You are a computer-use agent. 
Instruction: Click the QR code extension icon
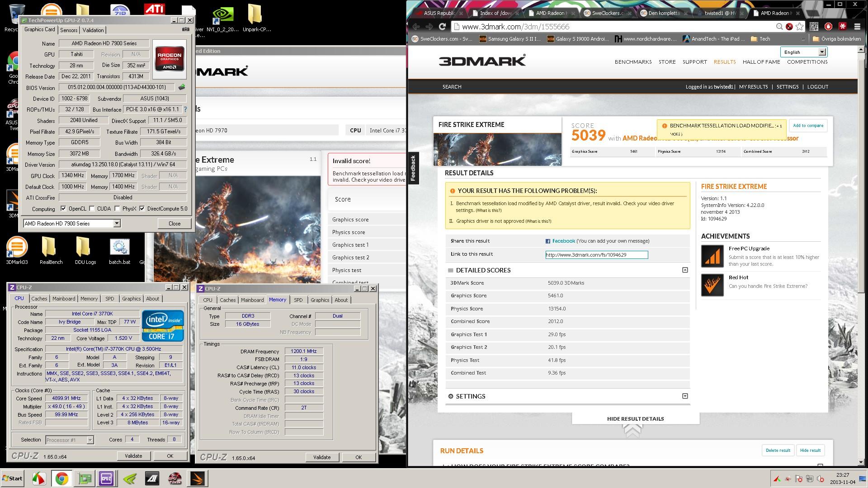click(814, 27)
